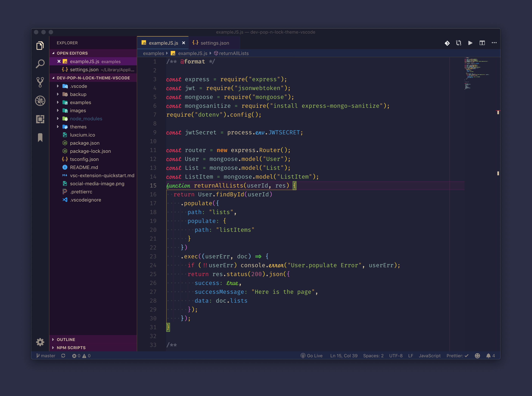Open README.md in the explorer
Viewport: 532px width, 396px height.
[x=84, y=167]
